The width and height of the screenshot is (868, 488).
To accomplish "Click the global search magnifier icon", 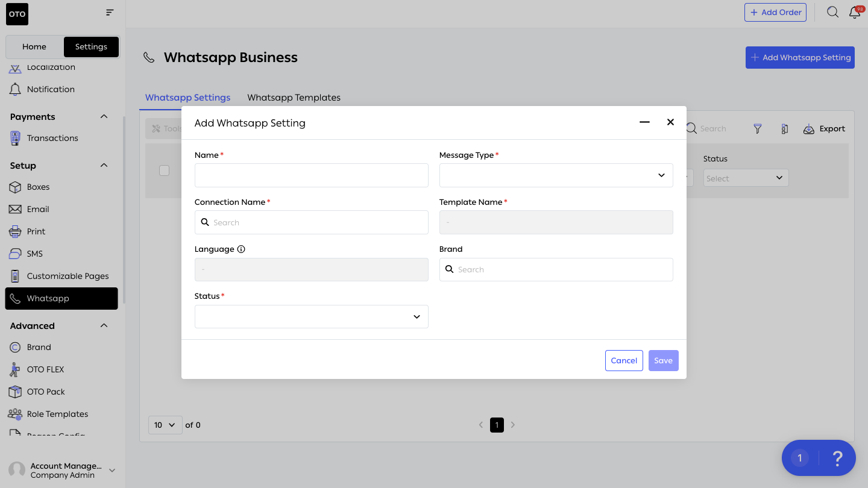I will tap(832, 12).
